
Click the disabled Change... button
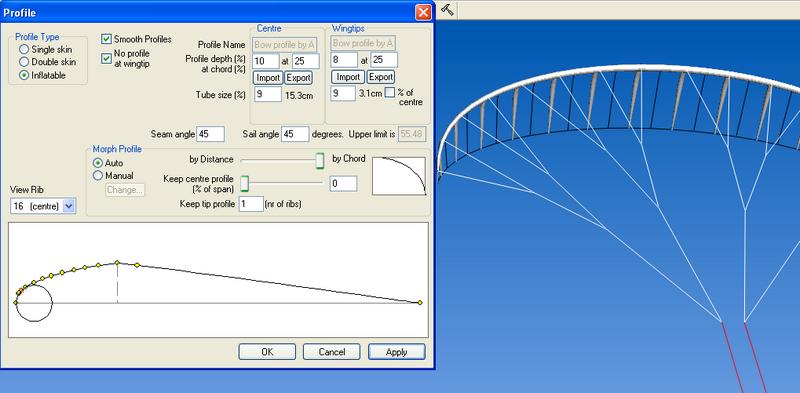(x=126, y=190)
